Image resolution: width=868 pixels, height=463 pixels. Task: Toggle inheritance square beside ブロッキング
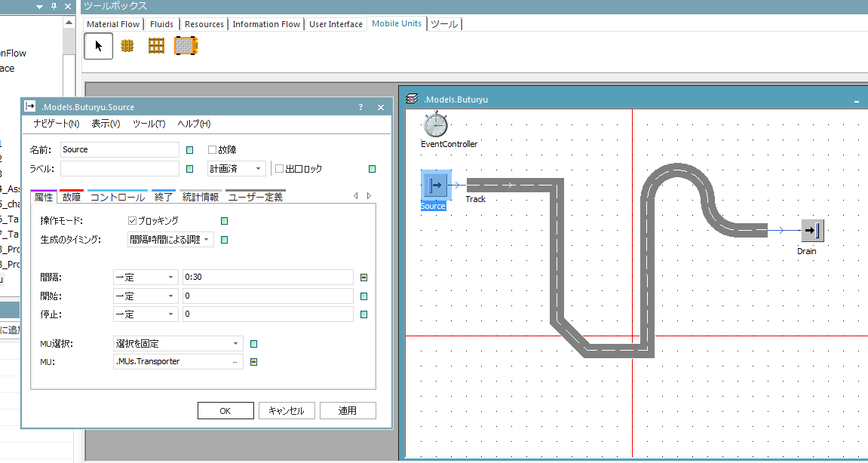tap(224, 221)
